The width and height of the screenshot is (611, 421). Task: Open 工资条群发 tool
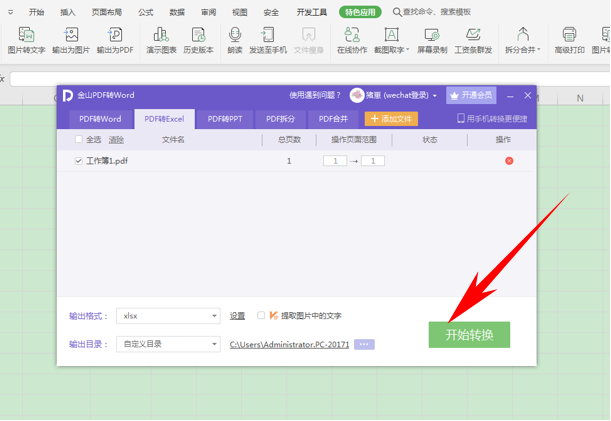pyautogui.click(x=473, y=40)
